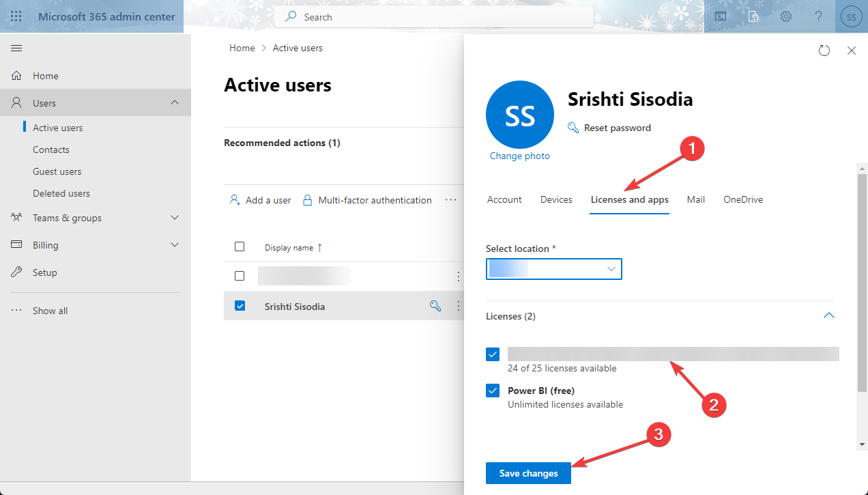868x495 pixels.
Task: Open more actions dots for blurred user row
Action: click(459, 276)
